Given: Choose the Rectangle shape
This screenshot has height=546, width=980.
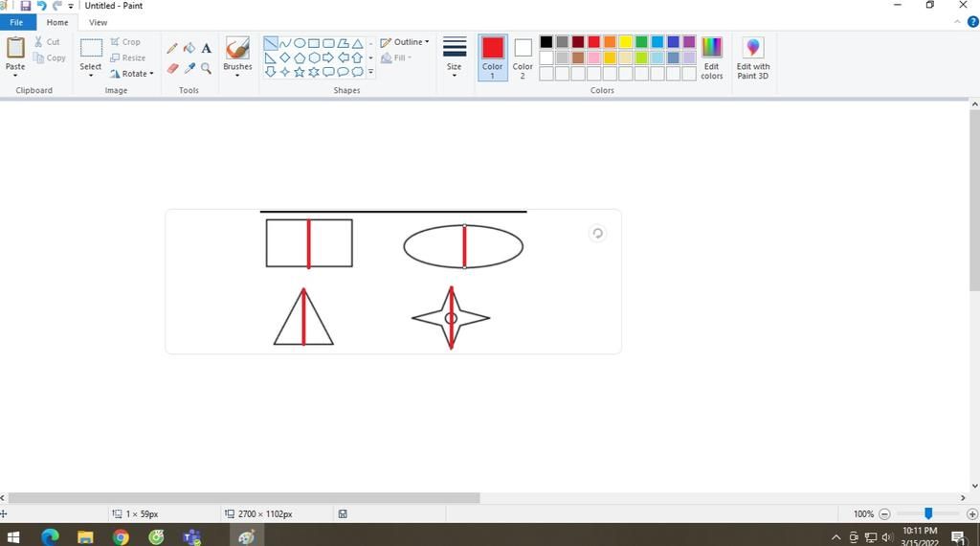Looking at the screenshot, I should click(314, 43).
